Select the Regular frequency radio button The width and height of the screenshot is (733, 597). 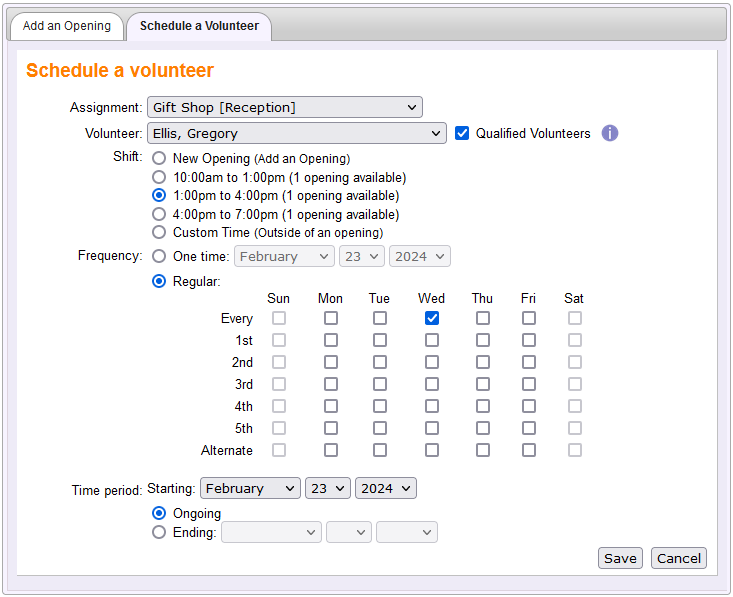(159, 281)
